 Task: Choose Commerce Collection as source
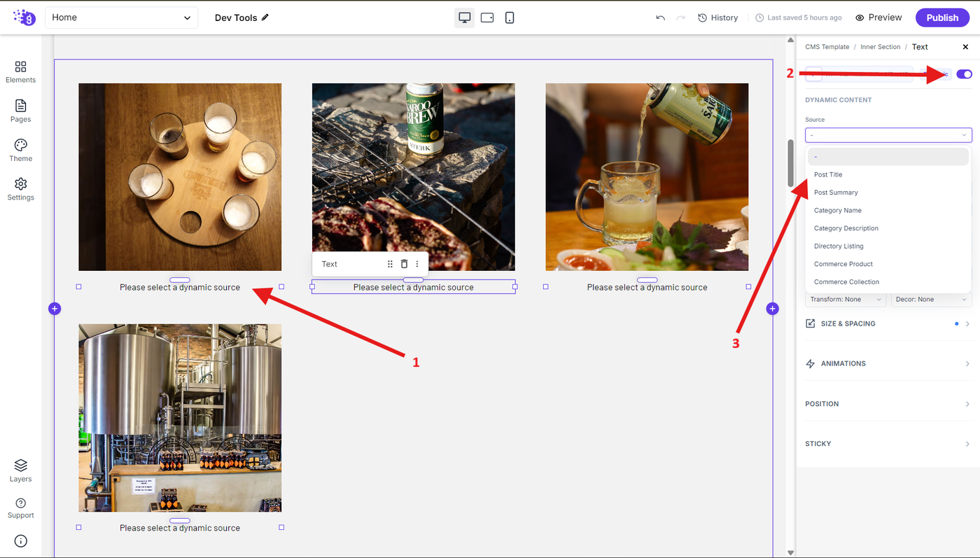coord(888,281)
